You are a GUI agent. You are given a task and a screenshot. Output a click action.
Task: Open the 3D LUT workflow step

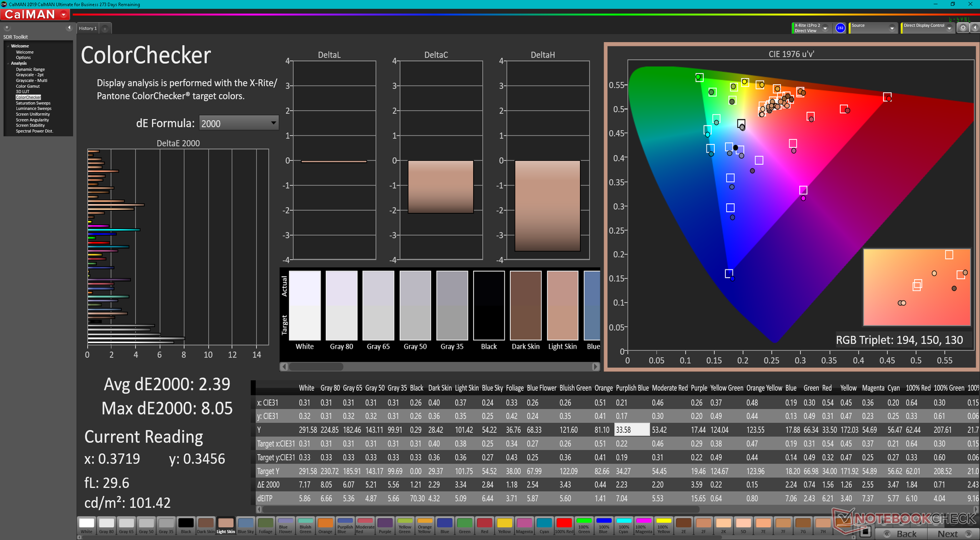click(22, 92)
